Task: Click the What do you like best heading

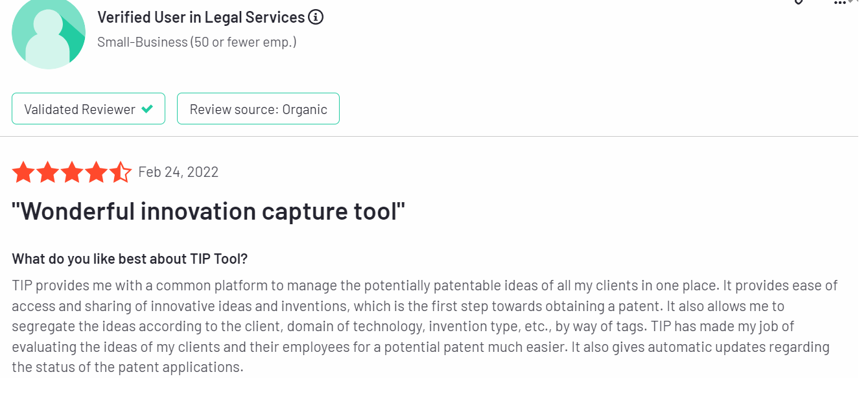Action: click(130, 259)
